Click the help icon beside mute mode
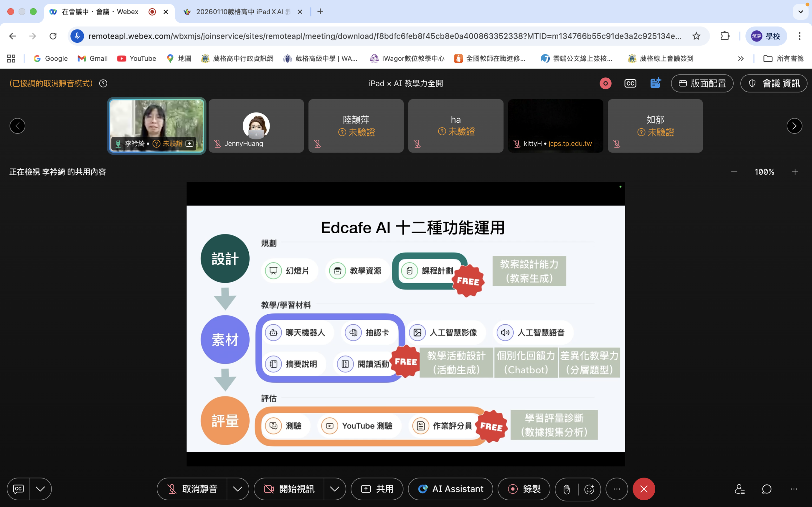Screen dimensions: 812x507 103,83
